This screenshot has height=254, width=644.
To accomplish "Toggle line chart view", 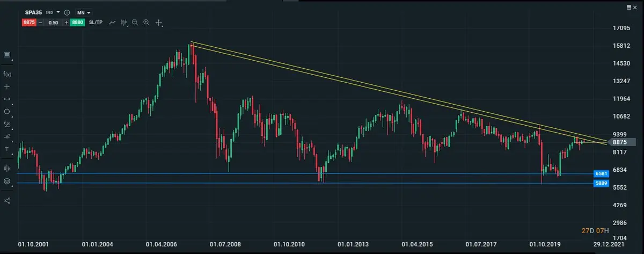I will [x=112, y=23].
